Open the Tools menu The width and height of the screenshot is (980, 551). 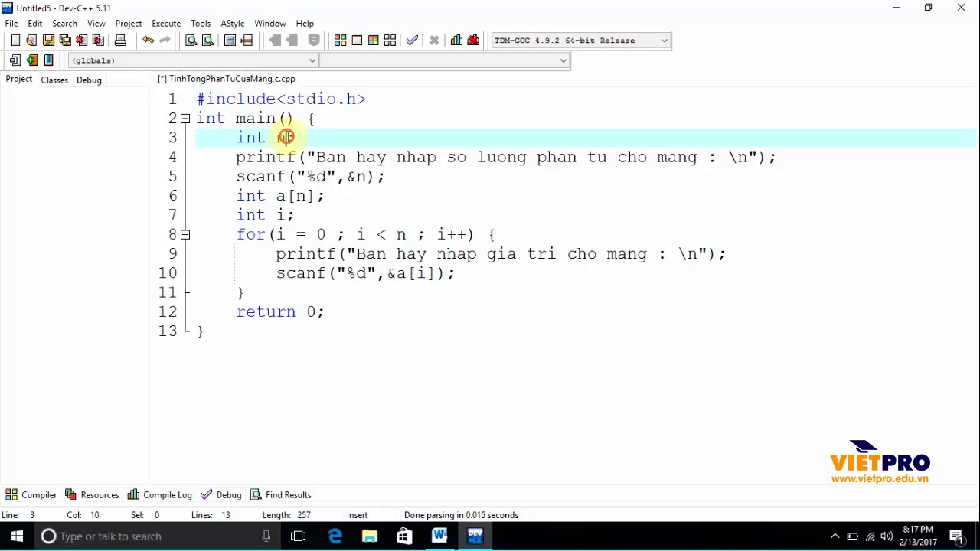point(201,24)
